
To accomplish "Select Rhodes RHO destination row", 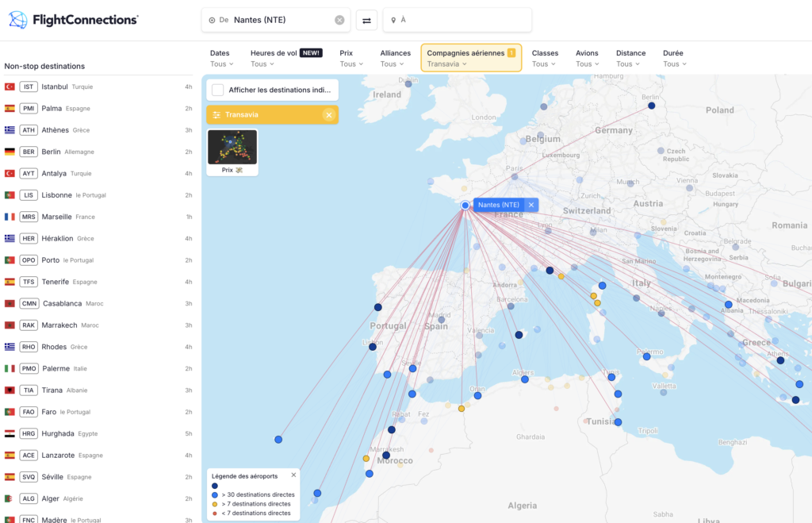I will pyautogui.click(x=98, y=347).
